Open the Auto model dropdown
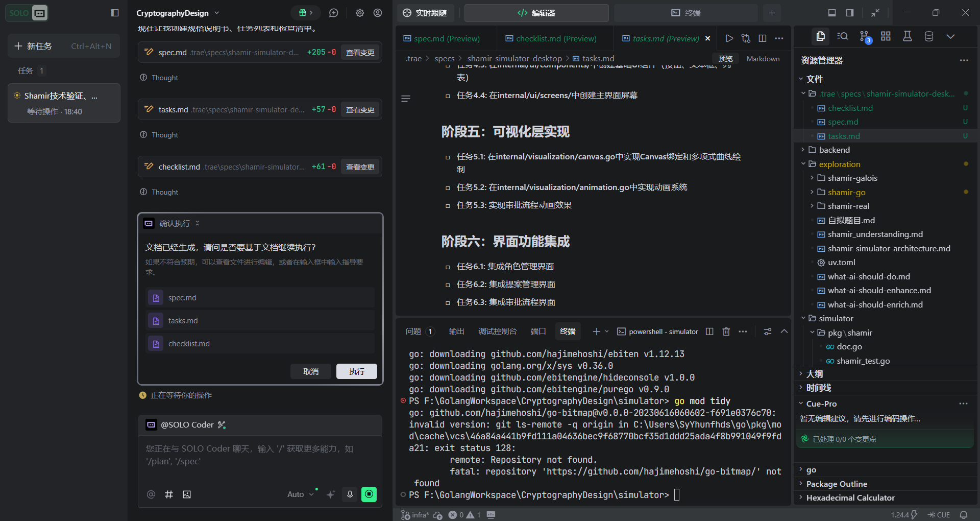The height and width of the screenshot is (521, 980). (300, 494)
